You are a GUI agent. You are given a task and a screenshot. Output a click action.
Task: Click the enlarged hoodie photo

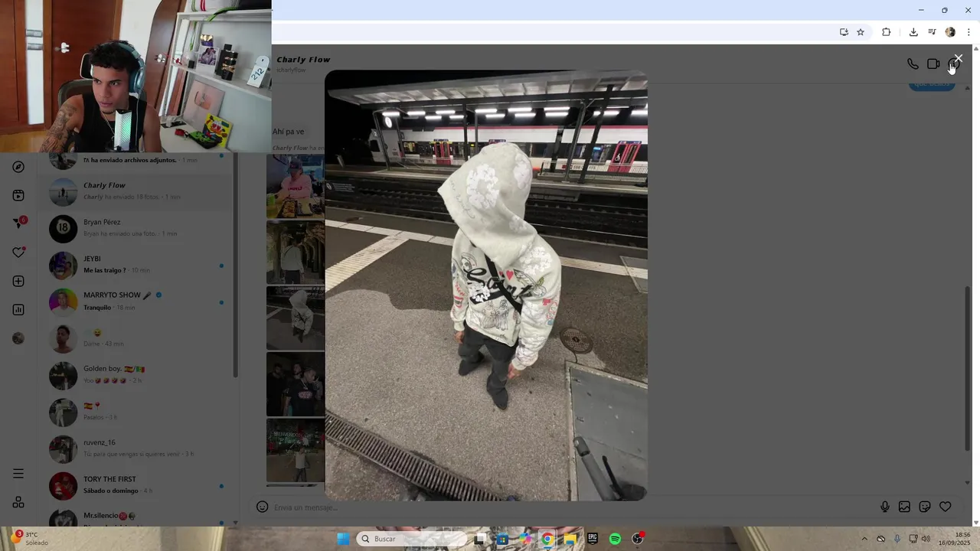coord(486,285)
